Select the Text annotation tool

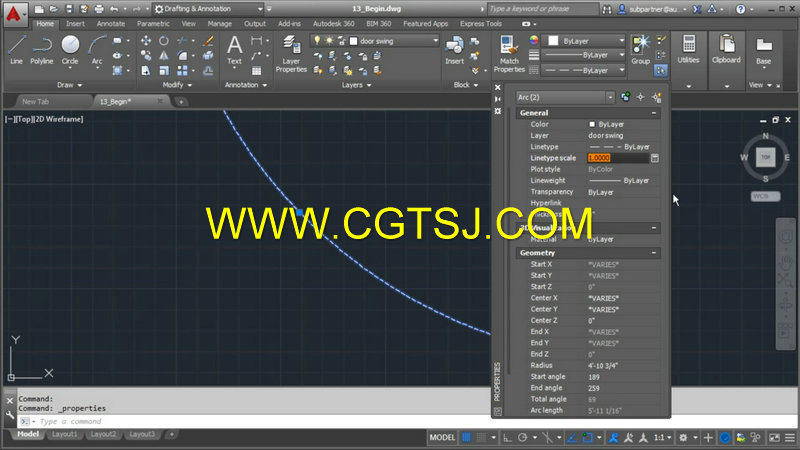point(234,50)
